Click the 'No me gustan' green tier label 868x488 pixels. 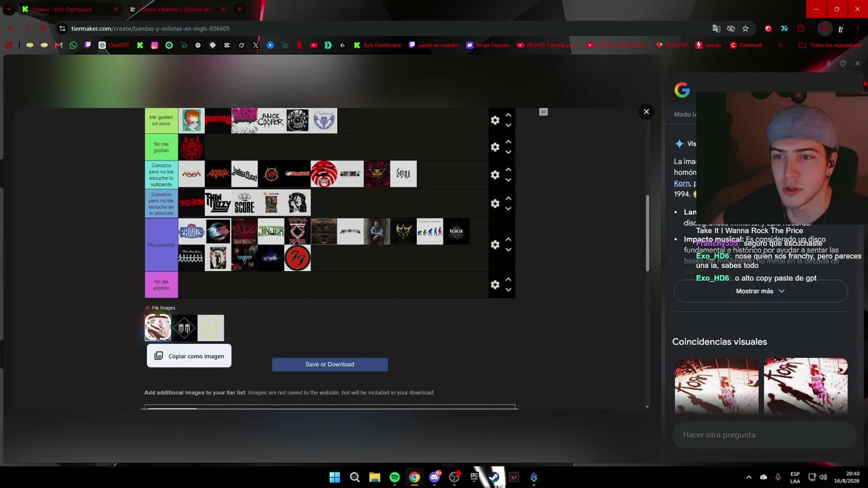click(161, 147)
